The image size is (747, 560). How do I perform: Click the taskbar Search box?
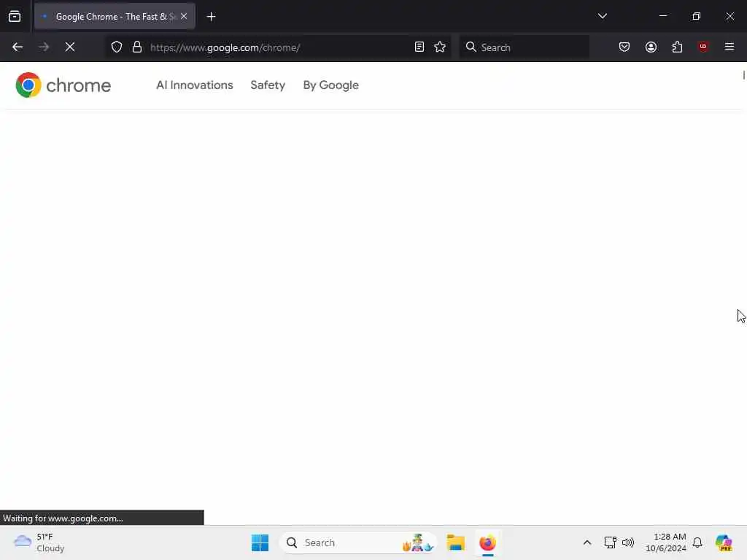[x=358, y=542]
